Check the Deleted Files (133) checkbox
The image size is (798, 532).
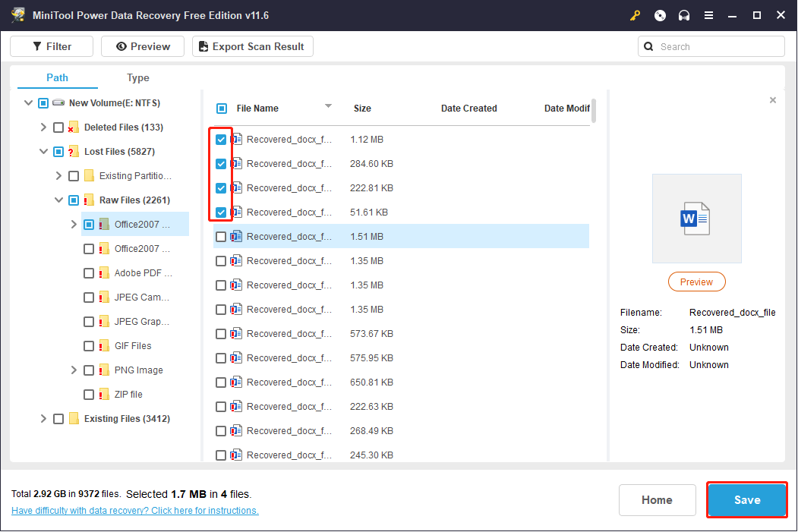58,127
